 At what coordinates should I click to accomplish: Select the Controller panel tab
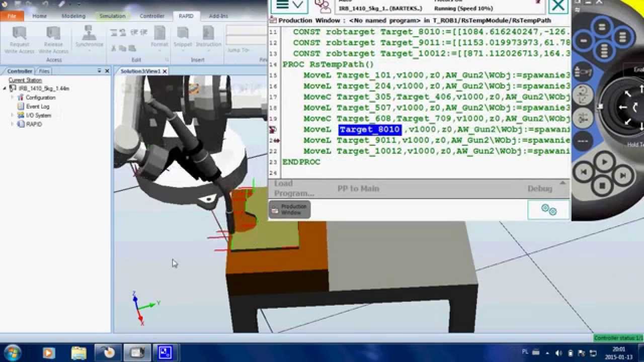pyautogui.click(x=20, y=71)
